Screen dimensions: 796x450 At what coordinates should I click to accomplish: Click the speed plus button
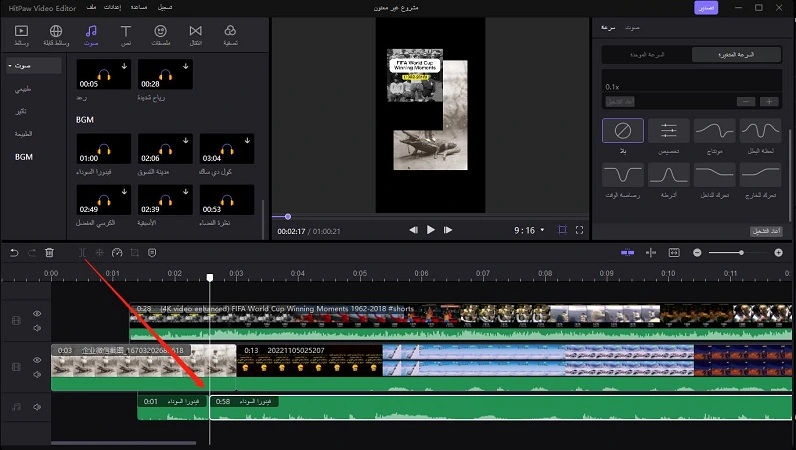point(769,102)
